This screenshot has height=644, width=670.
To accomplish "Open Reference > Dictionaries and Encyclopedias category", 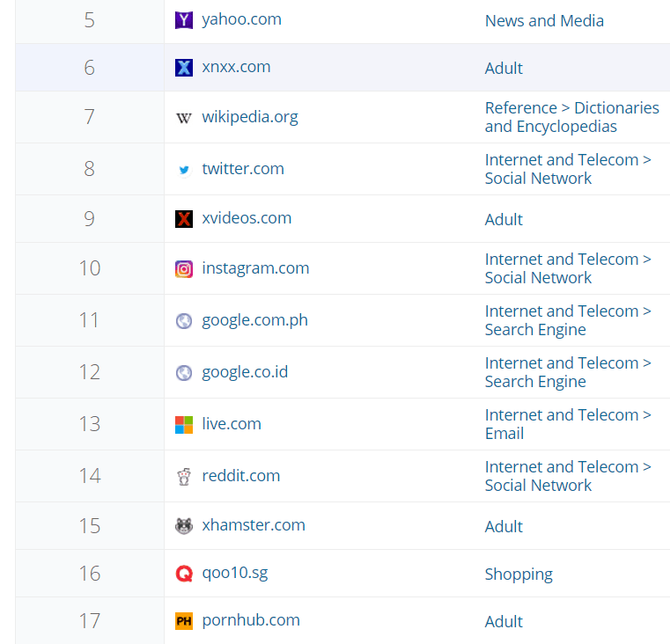I will [571, 117].
